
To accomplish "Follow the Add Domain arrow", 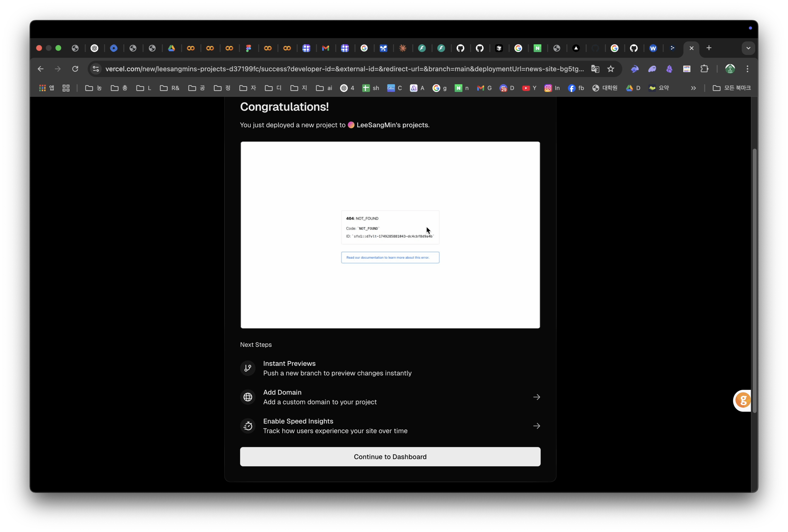I will (x=536, y=397).
